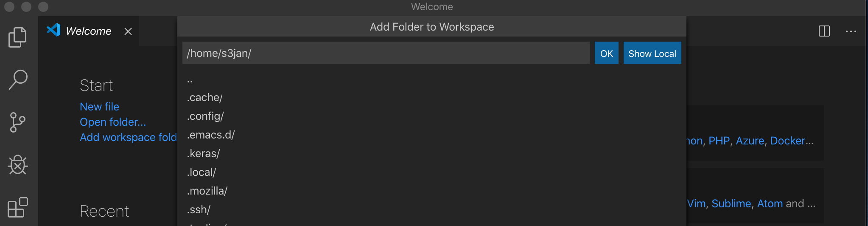Click the New file link
The image size is (868, 226).
pyautogui.click(x=99, y=107)
